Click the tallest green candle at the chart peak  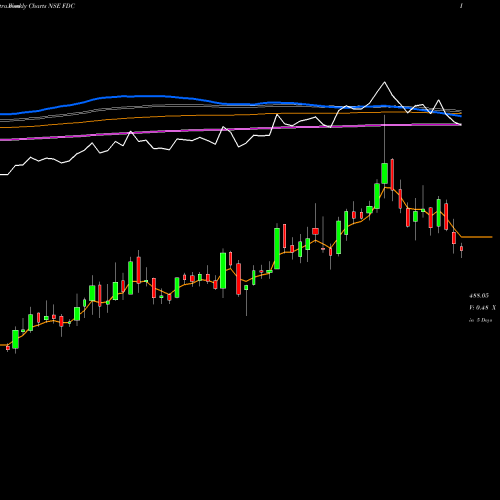(x=384, y=173)
